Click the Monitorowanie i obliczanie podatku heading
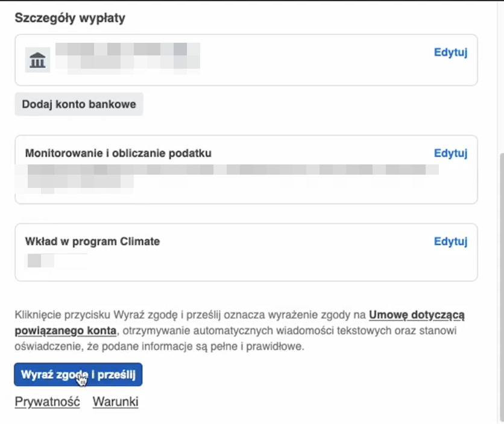Screen dimensions: 504x424 (x=118, y=153)
